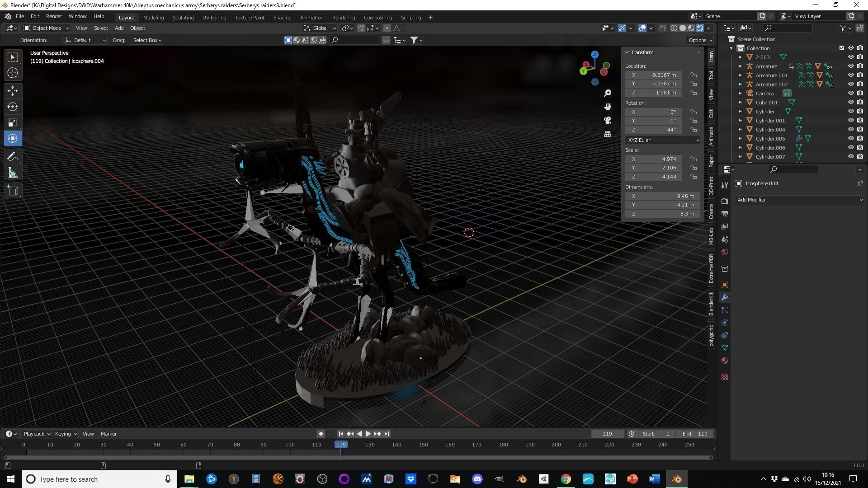
Task: Uncheck the Collection exclude checkbox
Action: pyautogui.click(x=842, y=48)
